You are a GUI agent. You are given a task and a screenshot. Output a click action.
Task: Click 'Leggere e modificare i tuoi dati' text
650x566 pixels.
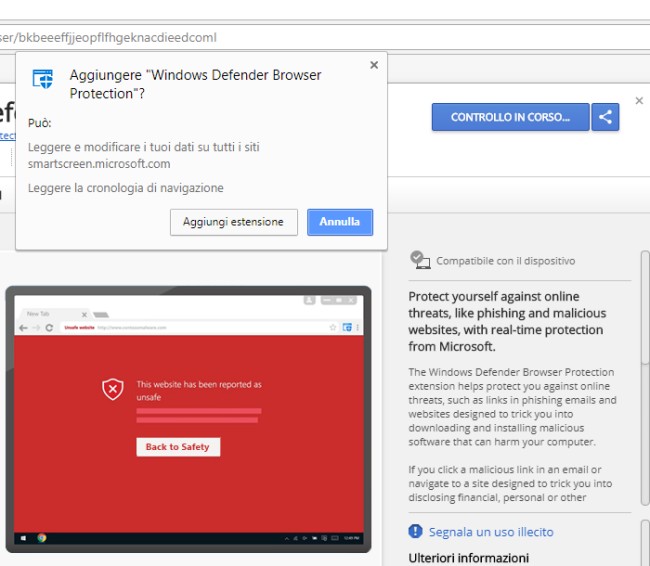(x=143, y=147)
